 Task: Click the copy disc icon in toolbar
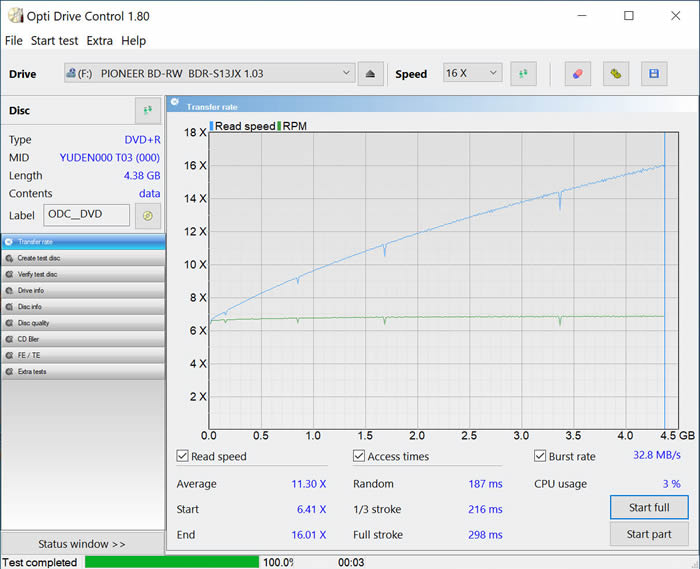tap(616, 74)
